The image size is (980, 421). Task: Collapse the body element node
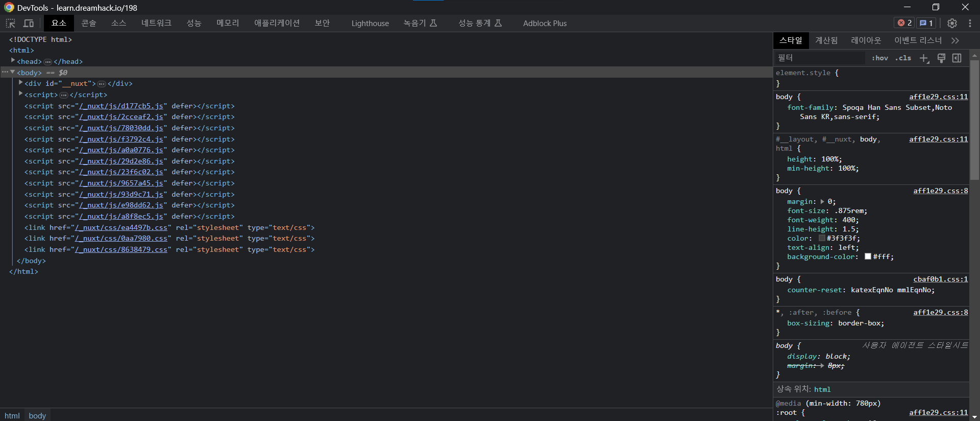coord(13,72)
